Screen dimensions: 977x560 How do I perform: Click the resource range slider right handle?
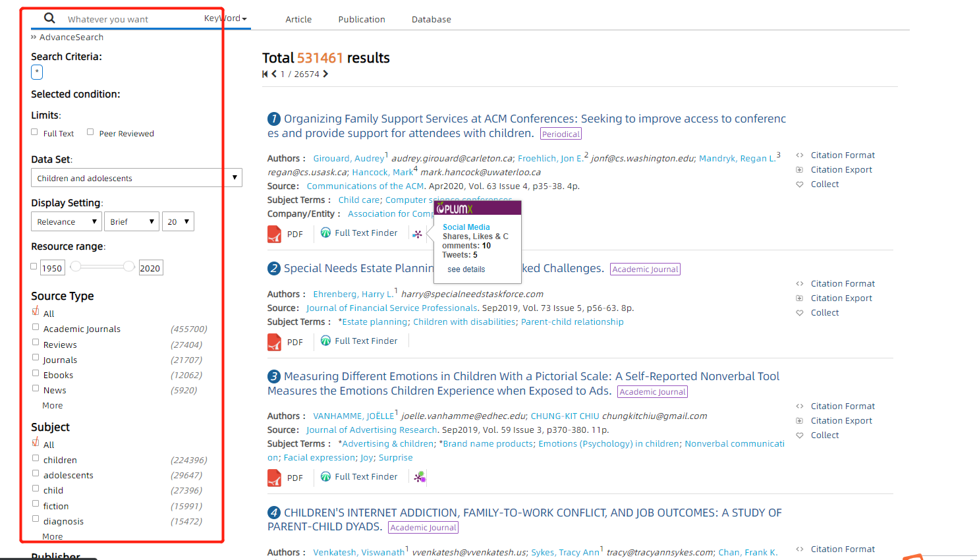point(129,266)
